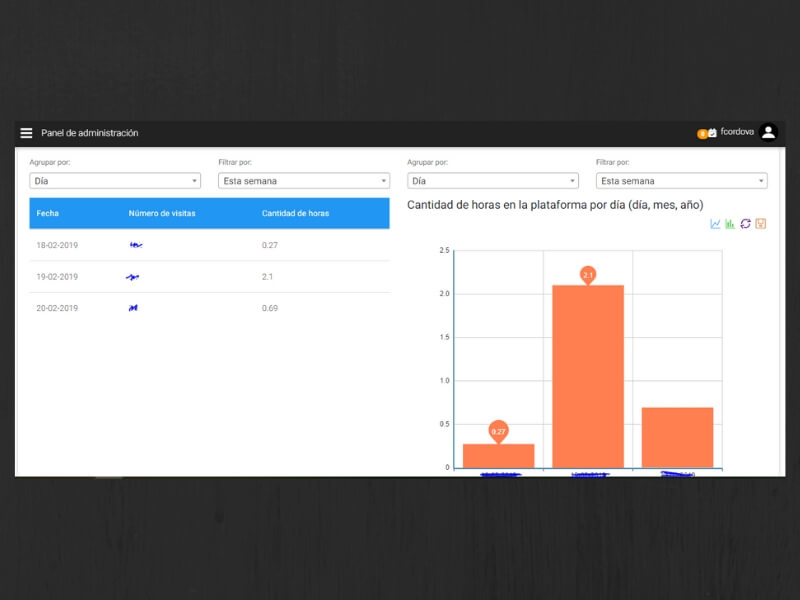Open the user profile avatar
The height and width of the screenshot is (600, 800).
tap(767, 132)
